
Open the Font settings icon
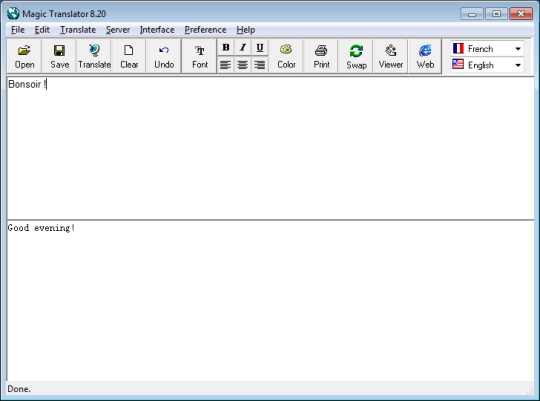coord(200,56)
